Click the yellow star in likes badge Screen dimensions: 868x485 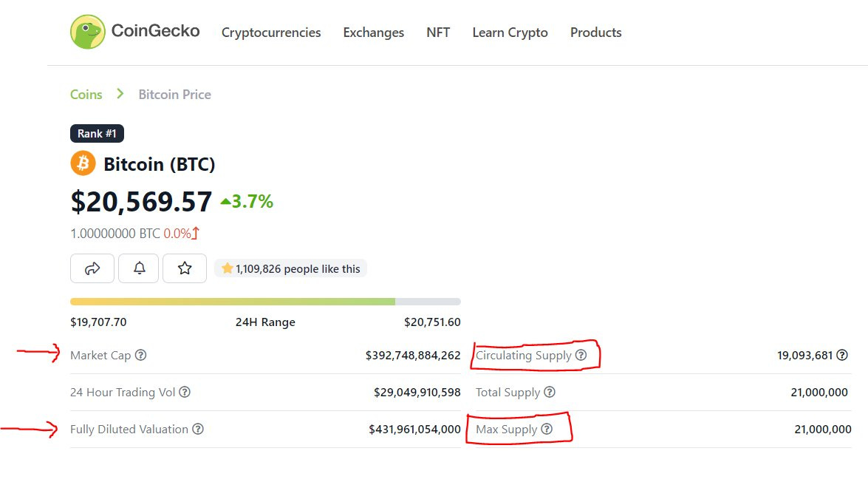227,269
